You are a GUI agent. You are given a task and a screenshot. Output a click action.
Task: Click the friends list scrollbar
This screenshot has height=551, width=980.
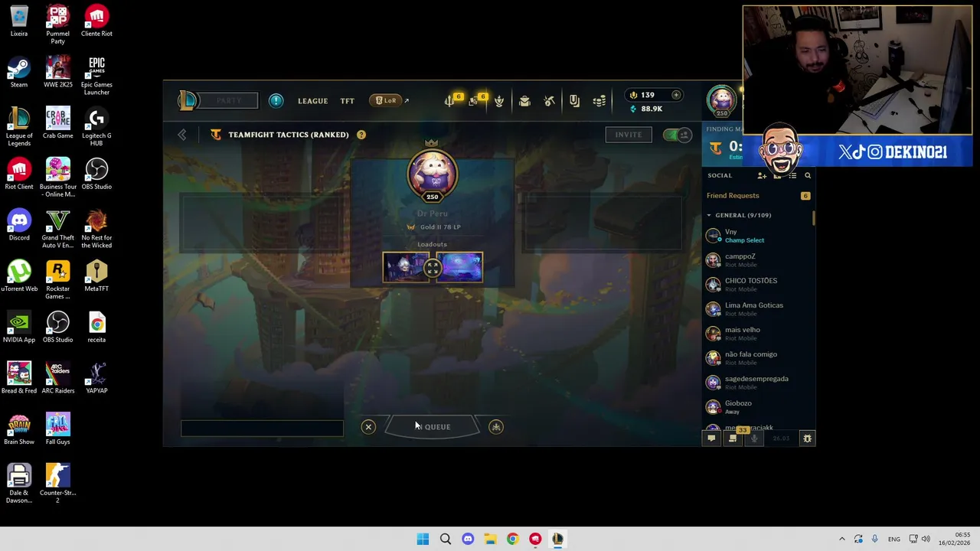(814, 218)
